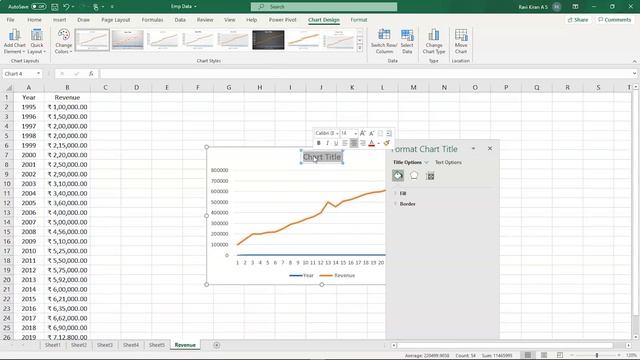
Task: Click Change Chart Type button
Action: 434,41
